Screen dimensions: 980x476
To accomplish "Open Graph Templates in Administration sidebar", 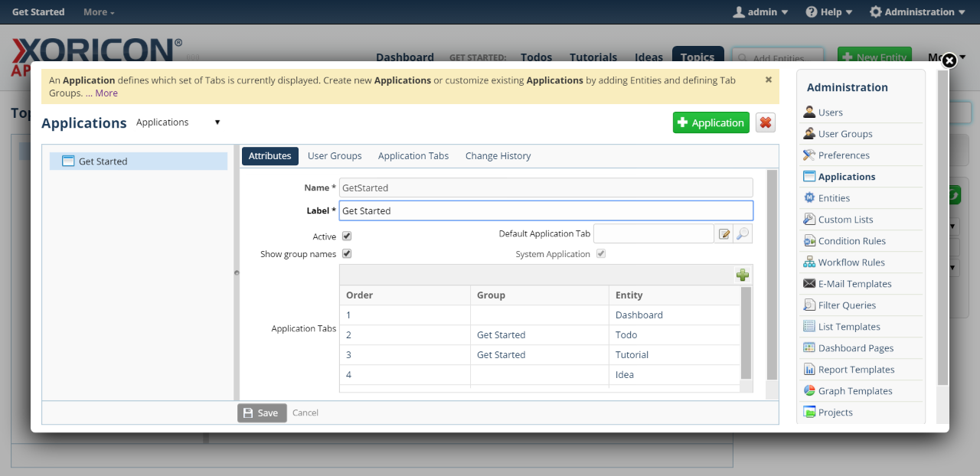I will point(855,391).
